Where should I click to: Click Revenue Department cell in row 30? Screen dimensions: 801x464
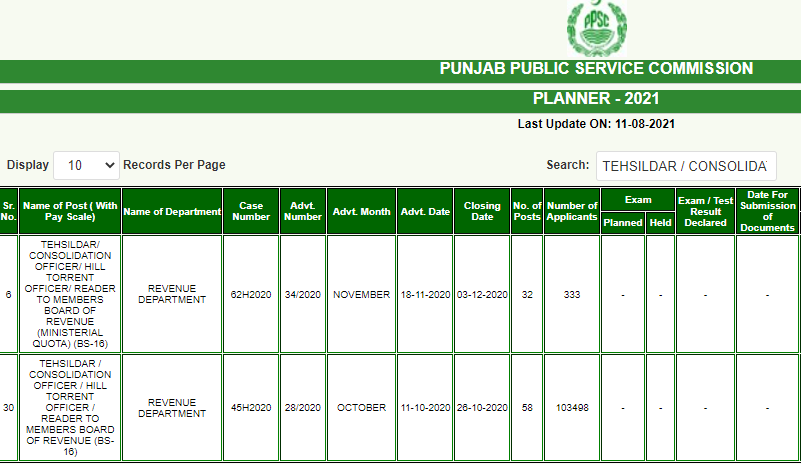point(172,408)
